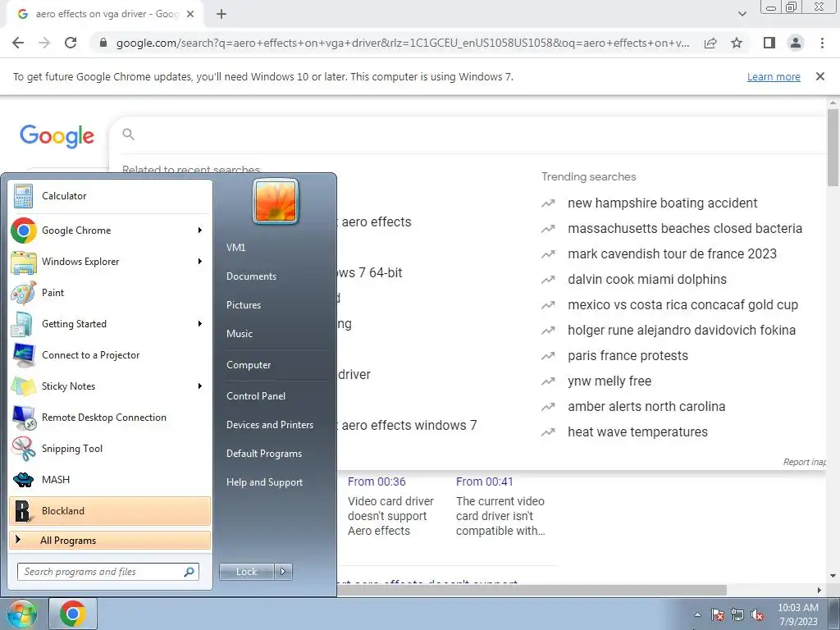
Task: Expand Sticky Notes jump list arrow
Action: [x=200, y=386]
